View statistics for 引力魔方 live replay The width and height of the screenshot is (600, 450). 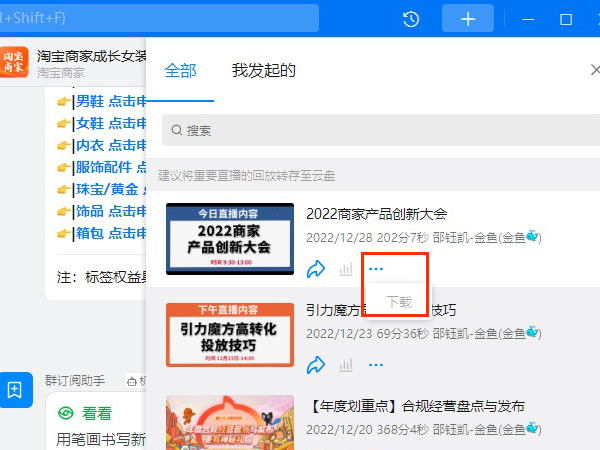point(346,365)
